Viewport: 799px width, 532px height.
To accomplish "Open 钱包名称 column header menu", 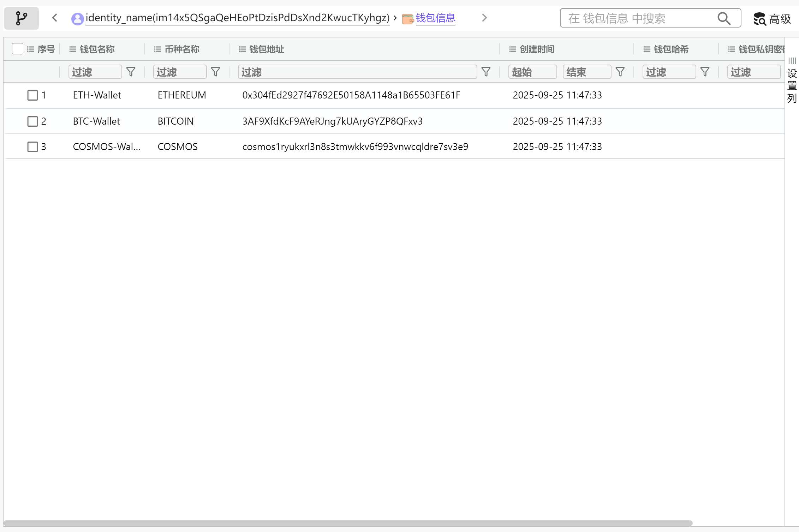I will [x=73, y=49].
